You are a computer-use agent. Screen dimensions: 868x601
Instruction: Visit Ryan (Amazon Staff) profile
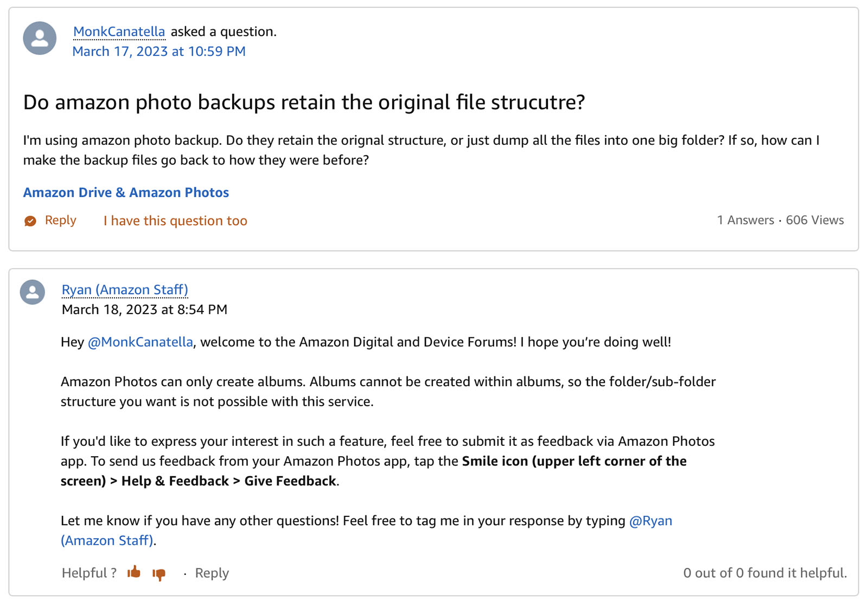(124, 290)
